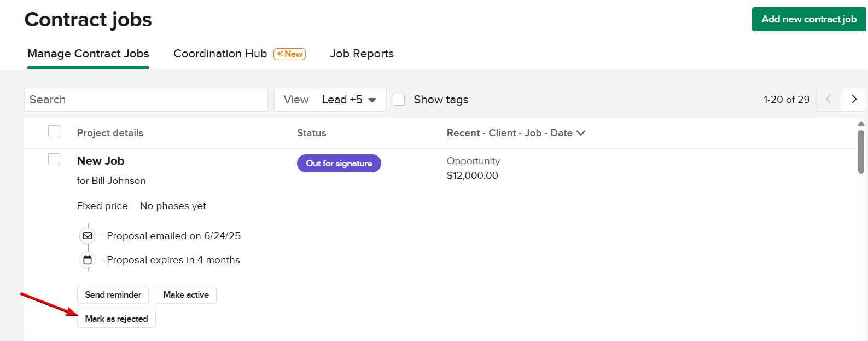Check the select-all header checkbox
Image resolution: width=868 pixels, height=341 pixels.
[x=54, y=132]
